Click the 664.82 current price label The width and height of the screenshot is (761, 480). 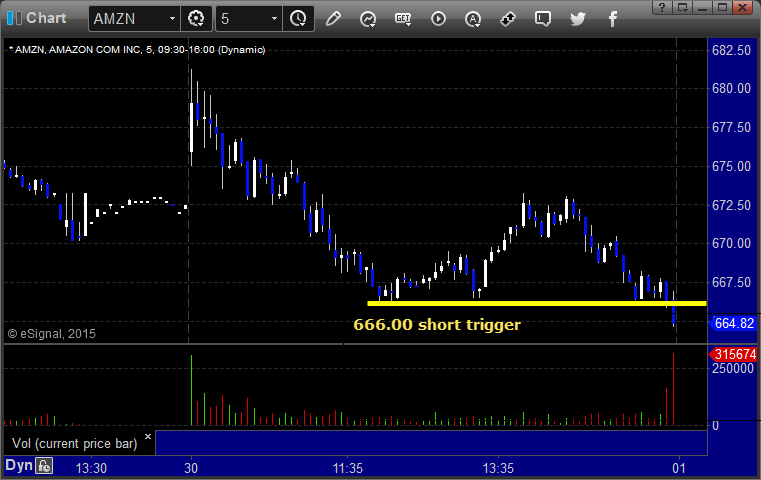coord(733,323)
